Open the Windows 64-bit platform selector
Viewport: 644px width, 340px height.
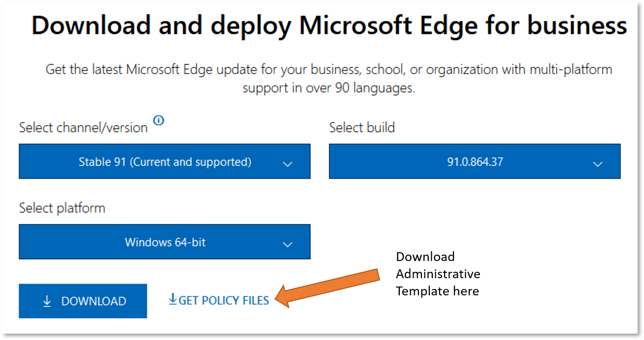pyautogui.click(x=165, y=242)
